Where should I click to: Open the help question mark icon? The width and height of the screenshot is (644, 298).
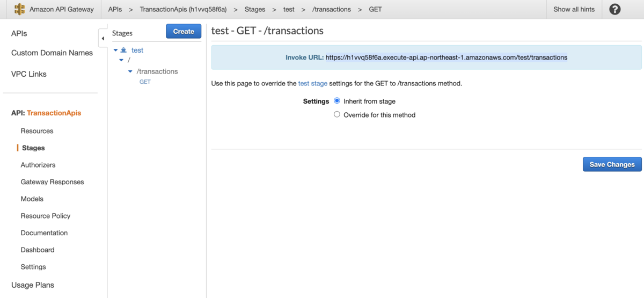(615, 9)
